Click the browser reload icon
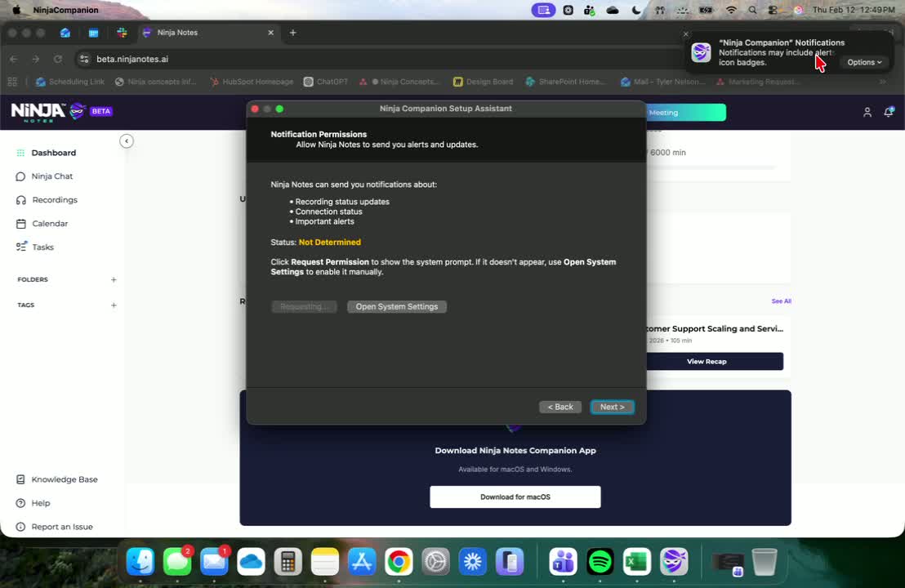The image size is (905, 588). (58, 60)
